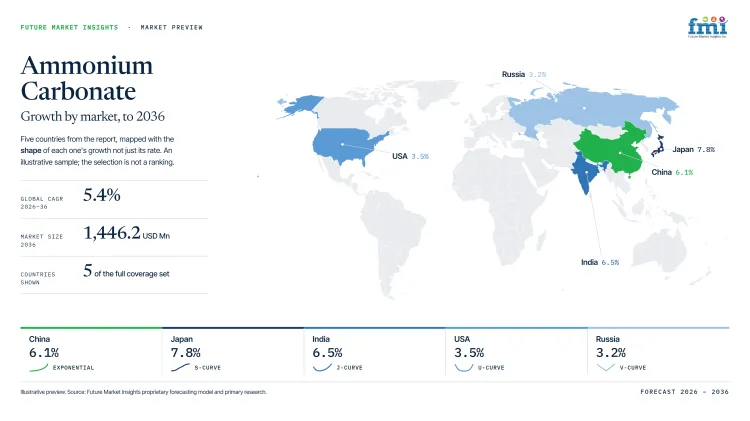Click the India 6.5% map label
The height and width of the screenshot is (421, 750).
[600, 262]
